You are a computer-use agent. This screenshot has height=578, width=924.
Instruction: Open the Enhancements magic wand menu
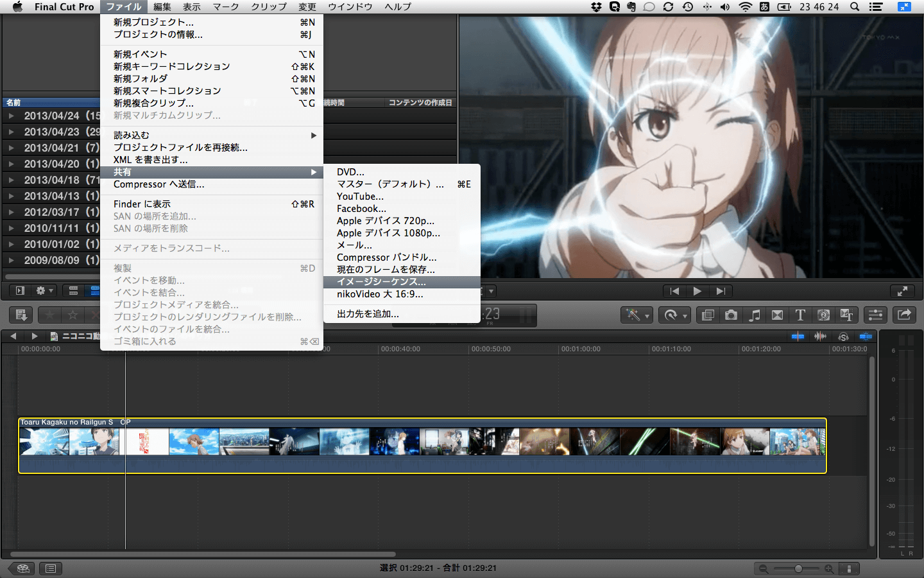pyautogui.click(x=637, y=315)
